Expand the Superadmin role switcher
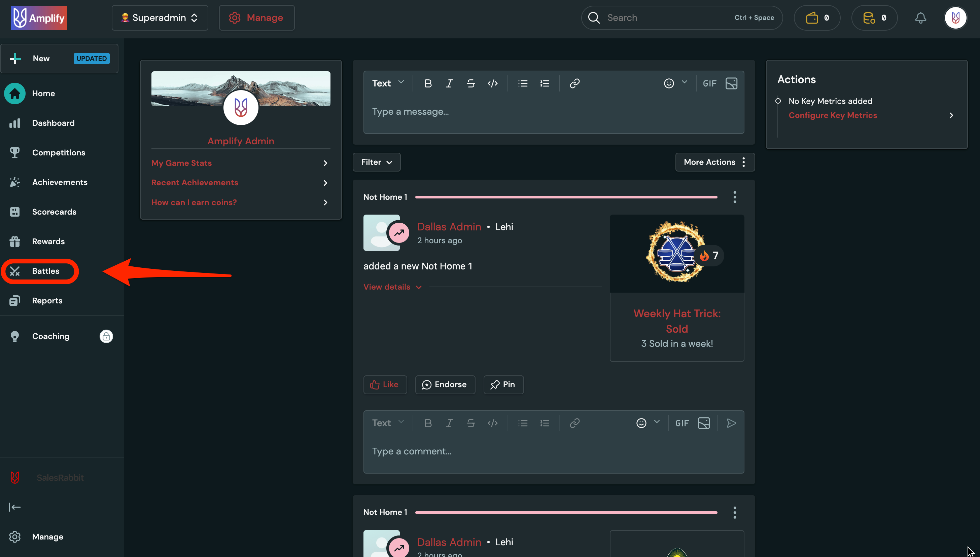 (160, 17)
